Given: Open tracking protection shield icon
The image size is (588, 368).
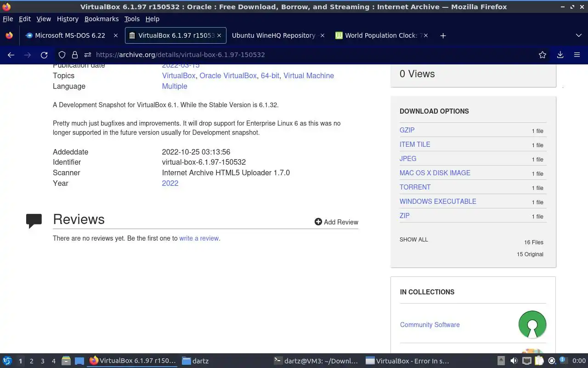Looking at the screenshot, I should point(62,55).
